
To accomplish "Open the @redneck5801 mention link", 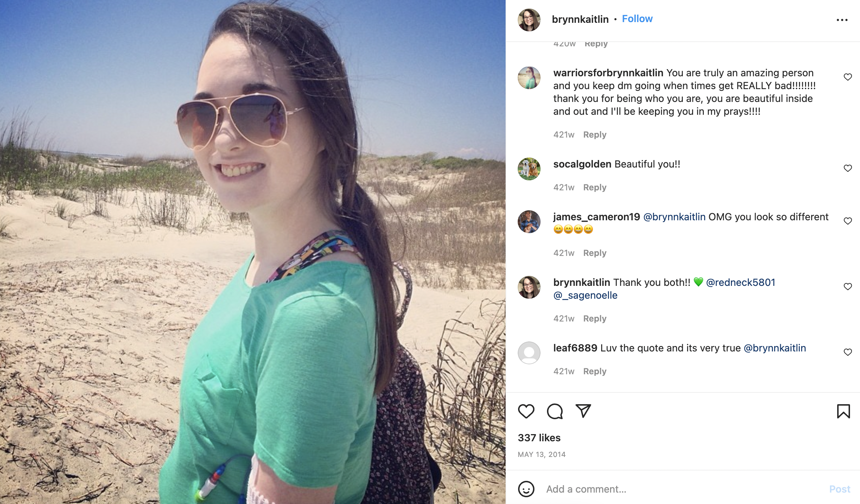I will point(741,282).
